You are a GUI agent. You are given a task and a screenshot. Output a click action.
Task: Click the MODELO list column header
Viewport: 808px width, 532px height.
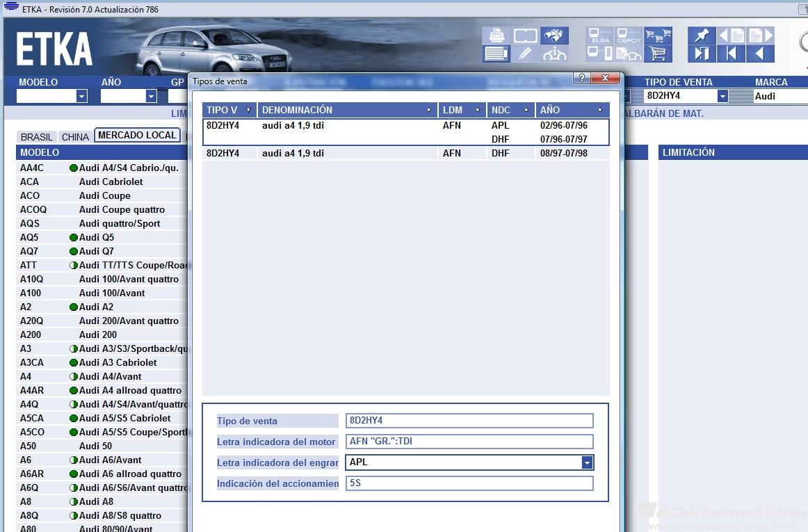[x=103, y=152]
